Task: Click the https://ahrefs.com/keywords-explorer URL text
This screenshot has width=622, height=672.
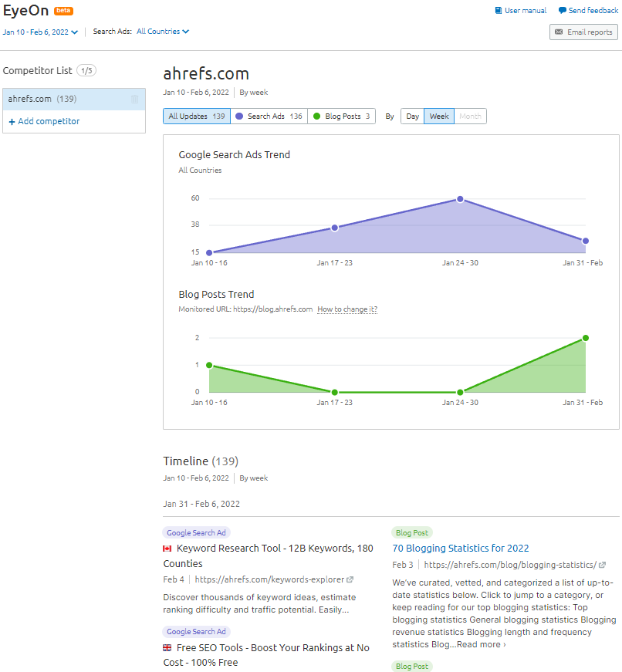Action: pos(269,579)
